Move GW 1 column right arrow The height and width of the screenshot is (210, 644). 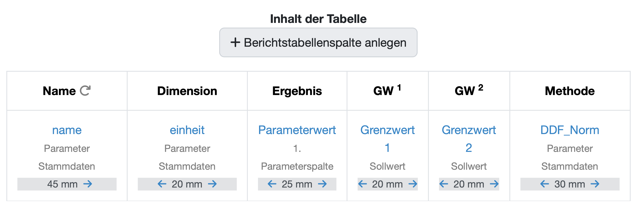pos(413,184)
